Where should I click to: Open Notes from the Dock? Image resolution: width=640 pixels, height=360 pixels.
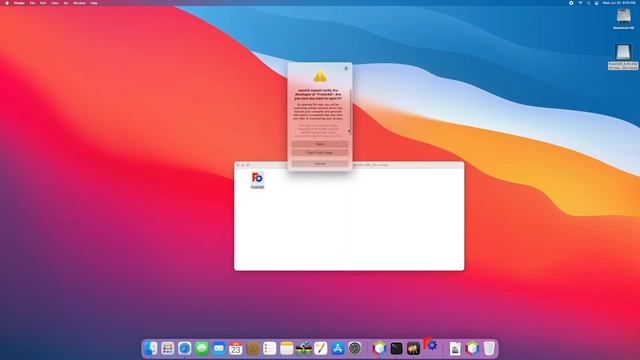[287, 348]
